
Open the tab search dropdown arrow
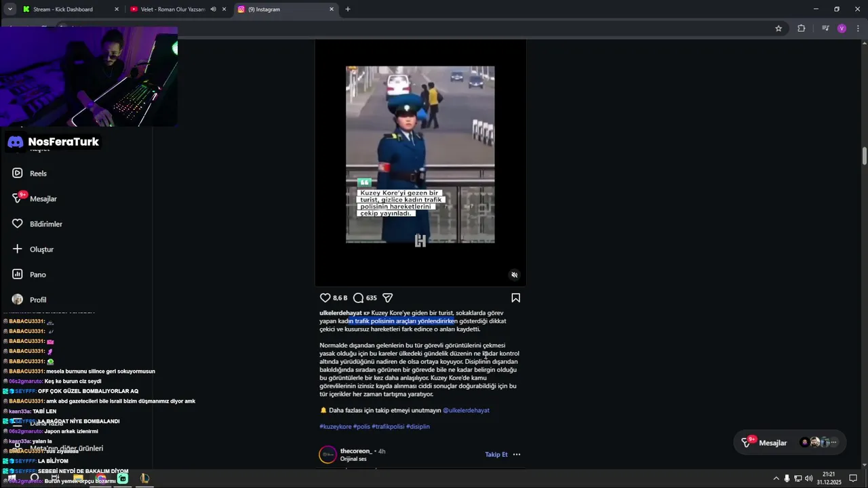click(9, 9)
